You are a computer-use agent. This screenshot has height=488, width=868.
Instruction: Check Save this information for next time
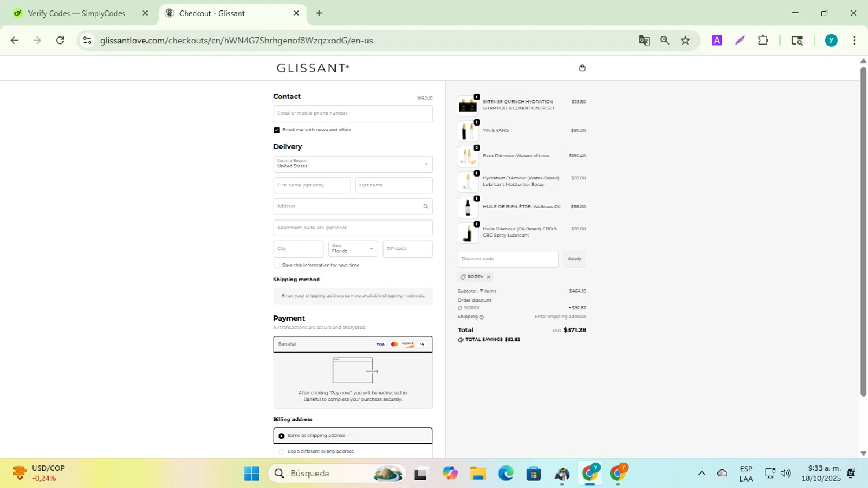click(277, 266)
